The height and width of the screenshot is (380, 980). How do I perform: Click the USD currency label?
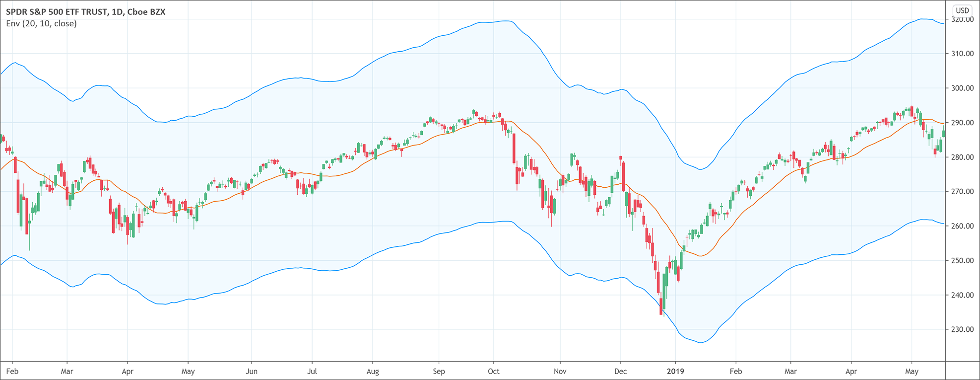coord(962,10)
